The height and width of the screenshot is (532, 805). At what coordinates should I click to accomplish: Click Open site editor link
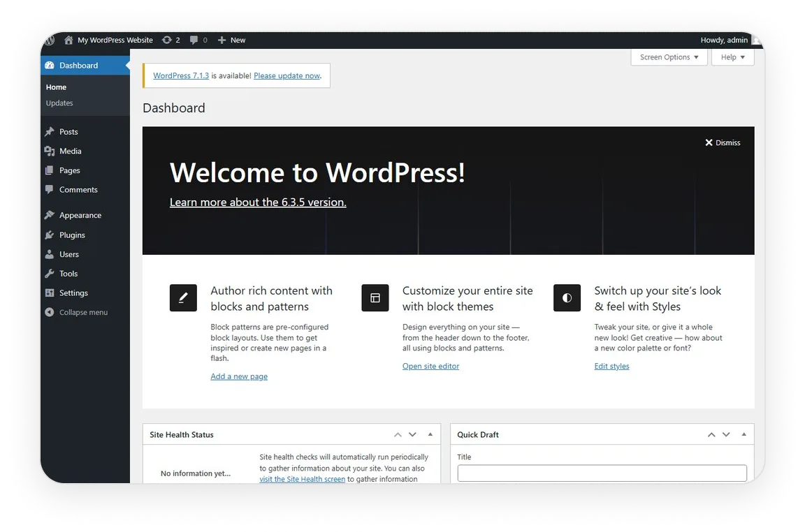pos(430,366)
